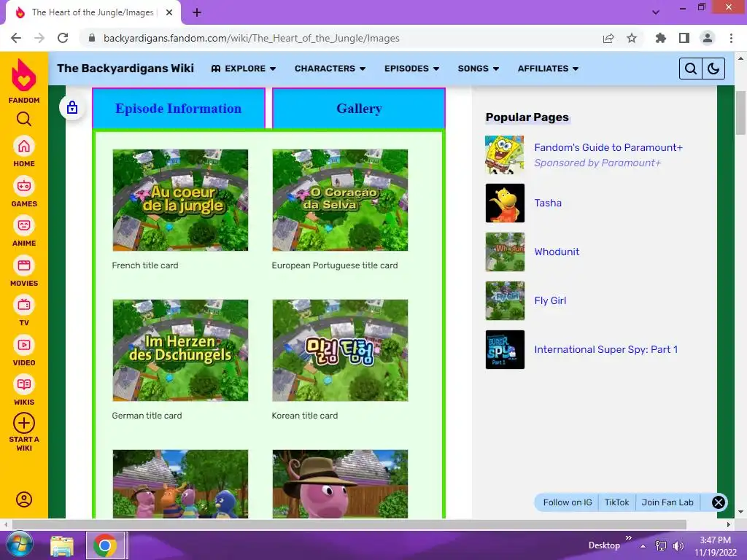Click the horizontal page scrollbar
747x560 pixels.
point(348,524)
